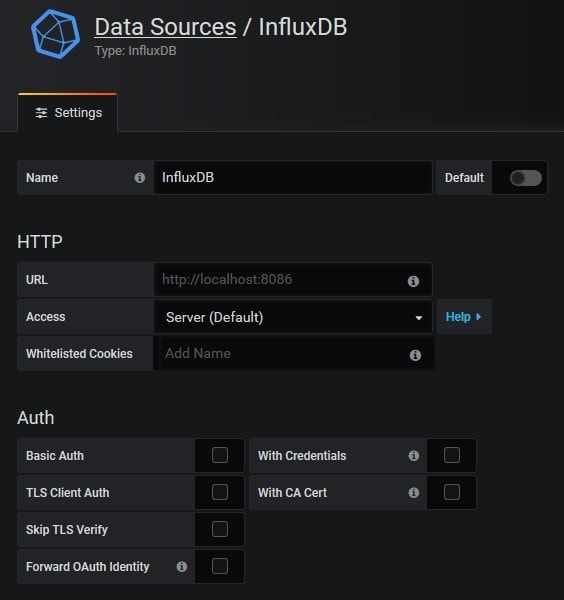Open the Access Server (Default) dropdown
Screen dimensions: 564x600
293,317
